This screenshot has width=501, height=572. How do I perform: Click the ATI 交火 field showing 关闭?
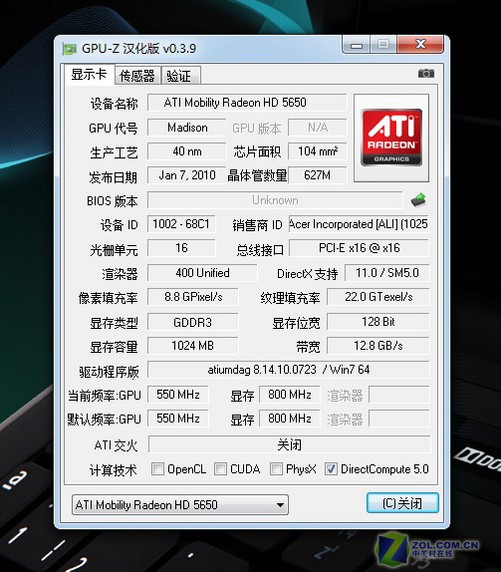point(289,445)
